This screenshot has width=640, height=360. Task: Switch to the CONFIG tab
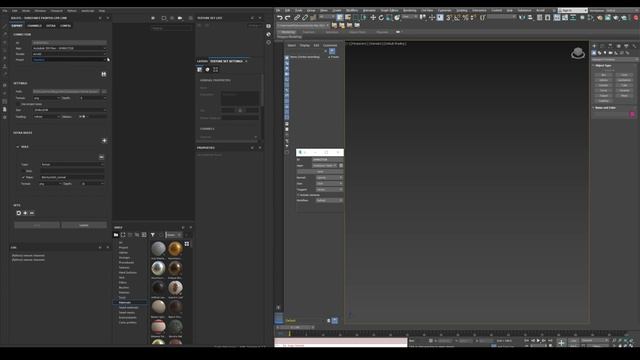pos(65,26)
